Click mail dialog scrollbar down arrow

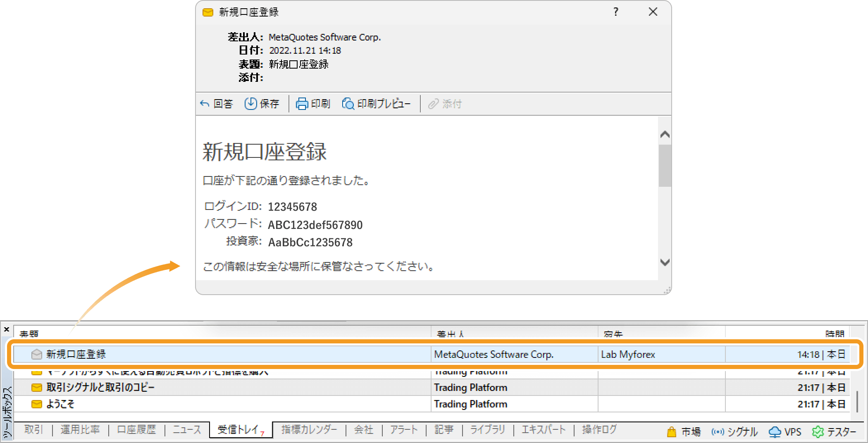(x=665, y=262)
